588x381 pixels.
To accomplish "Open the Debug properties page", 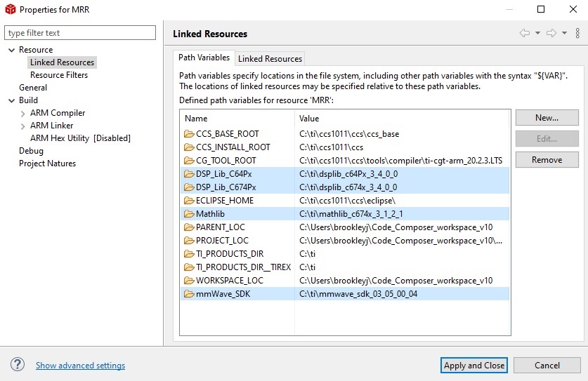I will (31, 151).
